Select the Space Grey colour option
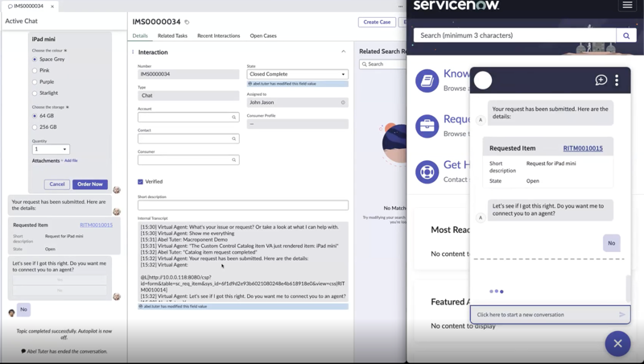Screen dimensions: 644x364 click(35, 59)
